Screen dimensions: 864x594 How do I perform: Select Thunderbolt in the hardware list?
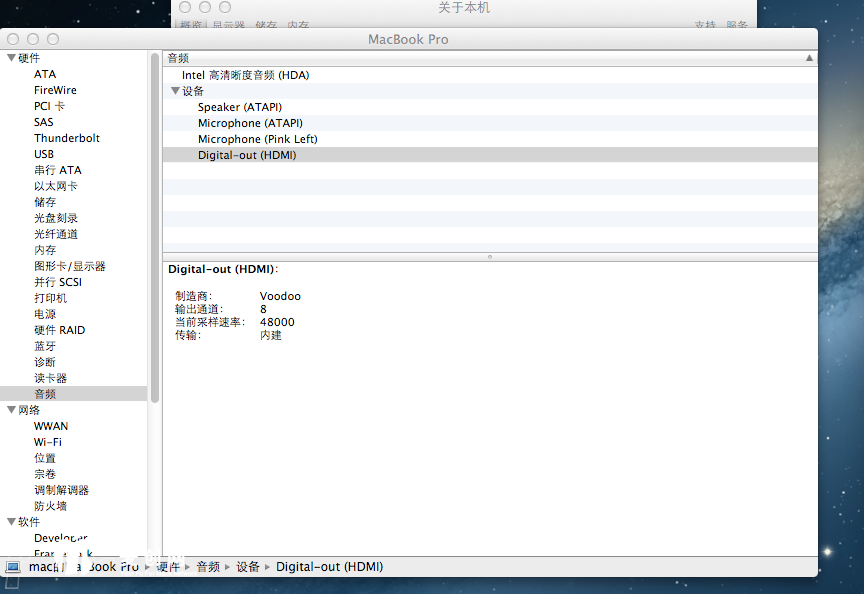click(x=67, y=137)
